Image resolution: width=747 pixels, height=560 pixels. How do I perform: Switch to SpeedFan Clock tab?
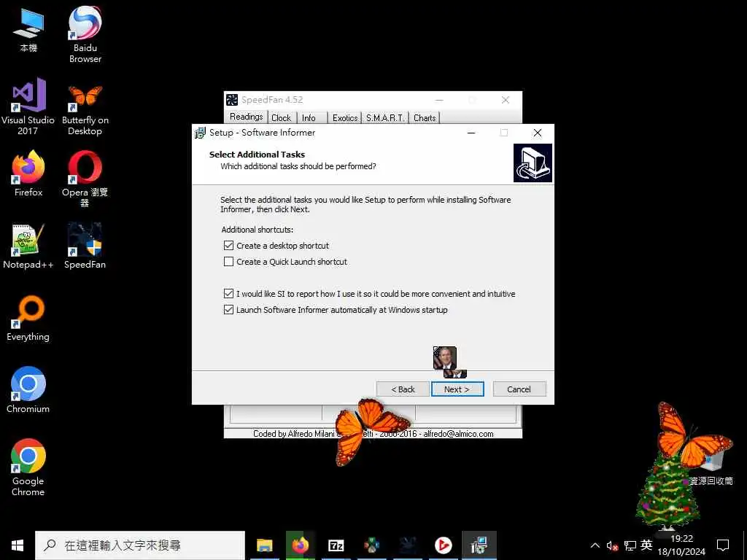pyautogui.click(x=281, y=117)
